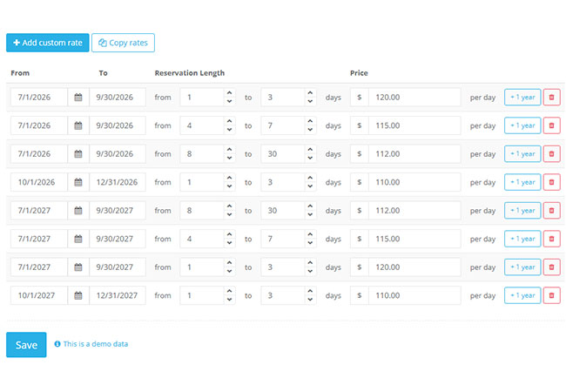The height and width of the screenshot is (392, 566).
Task: Decrease 'to' days value 7 in 7/1/2027 row
Action: pos(311,243)
